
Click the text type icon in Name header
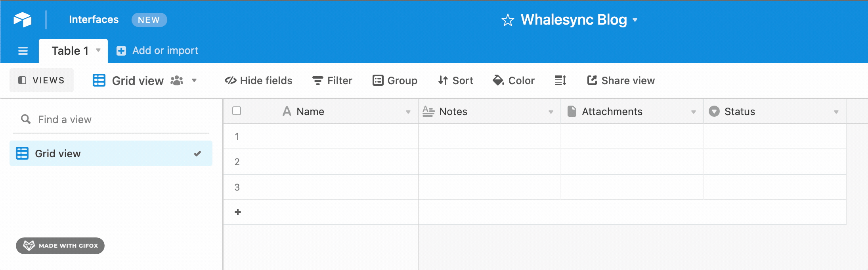(287, 111)
